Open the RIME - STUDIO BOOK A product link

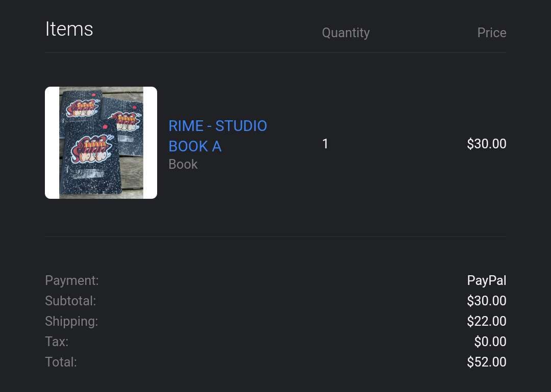(x=218, y=136)
